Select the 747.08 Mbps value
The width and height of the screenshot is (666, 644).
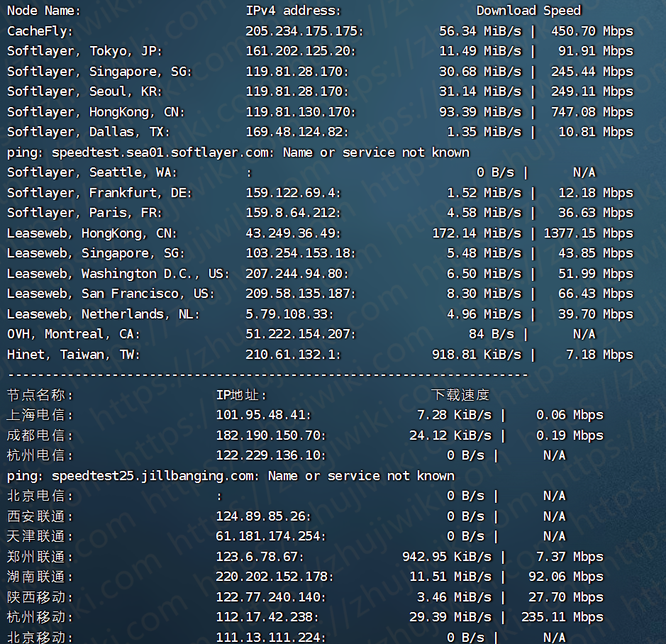592,112
